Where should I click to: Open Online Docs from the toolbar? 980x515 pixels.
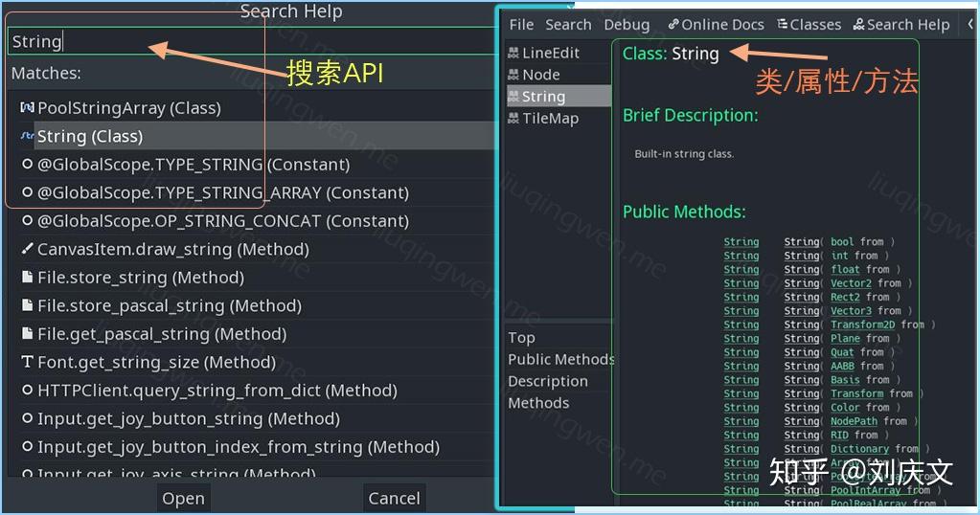[716, 24]
